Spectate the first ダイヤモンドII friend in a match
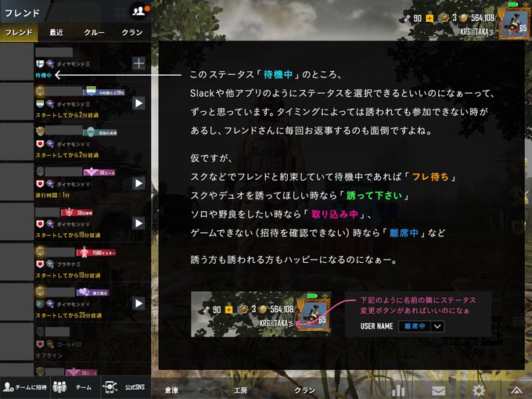The width and height of the screenshot is (532, 399). tap(138, 103)
